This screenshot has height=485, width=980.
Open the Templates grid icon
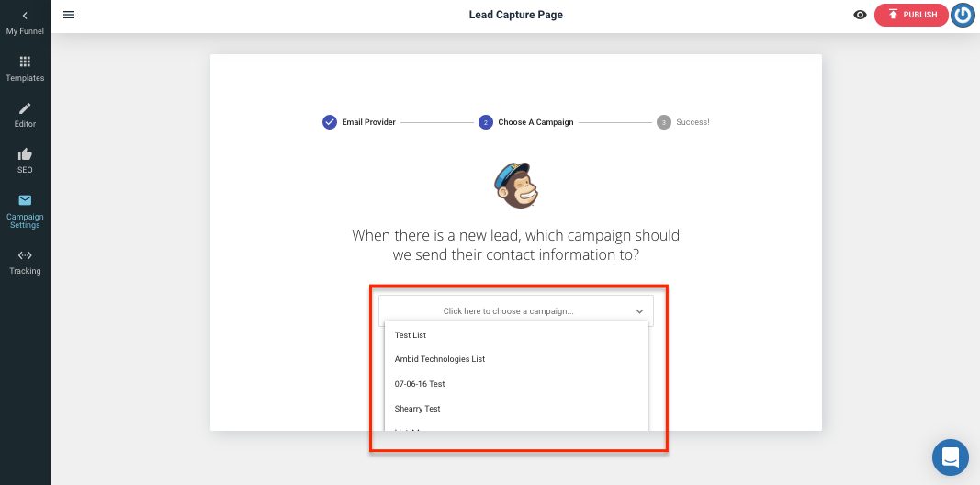25,62
